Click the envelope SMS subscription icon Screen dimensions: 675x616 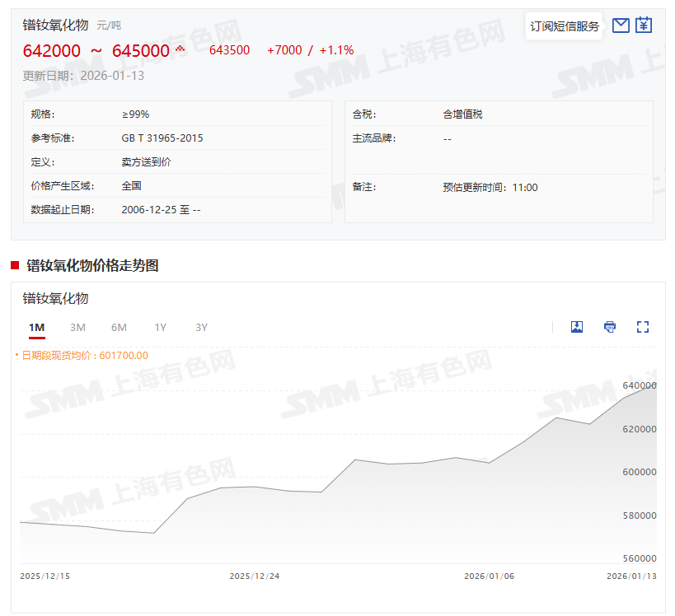[x=621, y=26]
